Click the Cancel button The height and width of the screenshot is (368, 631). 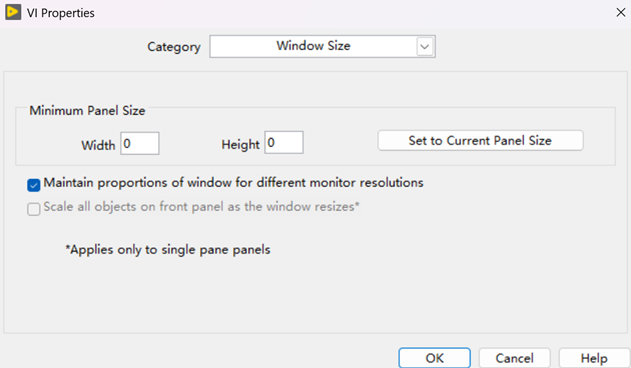pos(514,358)
